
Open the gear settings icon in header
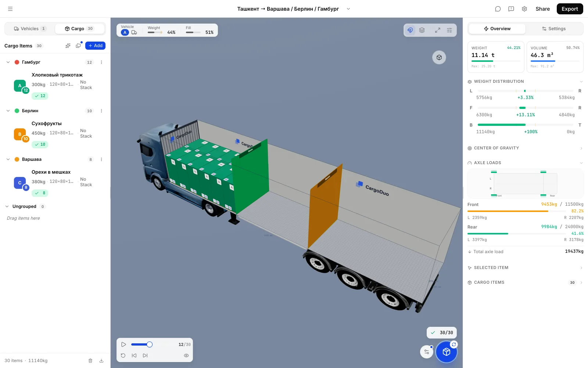point(524,9)
